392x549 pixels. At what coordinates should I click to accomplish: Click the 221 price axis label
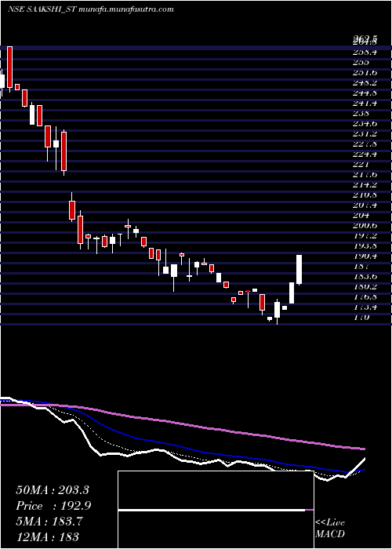(362, 164)
